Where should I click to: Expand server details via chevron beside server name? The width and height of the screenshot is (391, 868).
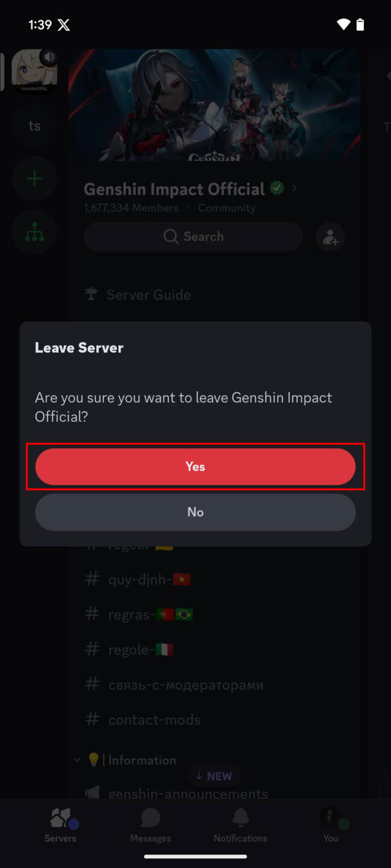(x=294, y=188)
